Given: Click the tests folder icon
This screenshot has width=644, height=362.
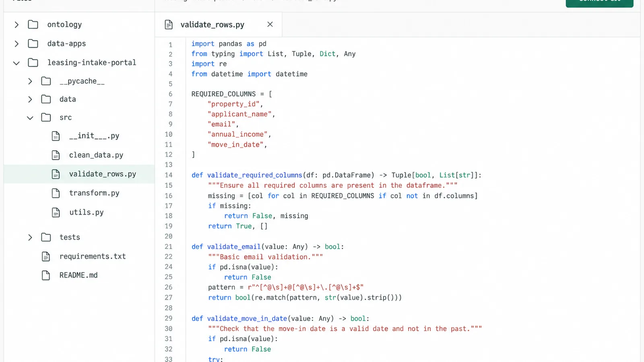Looking at the screenshot, I should click(46, 237).
